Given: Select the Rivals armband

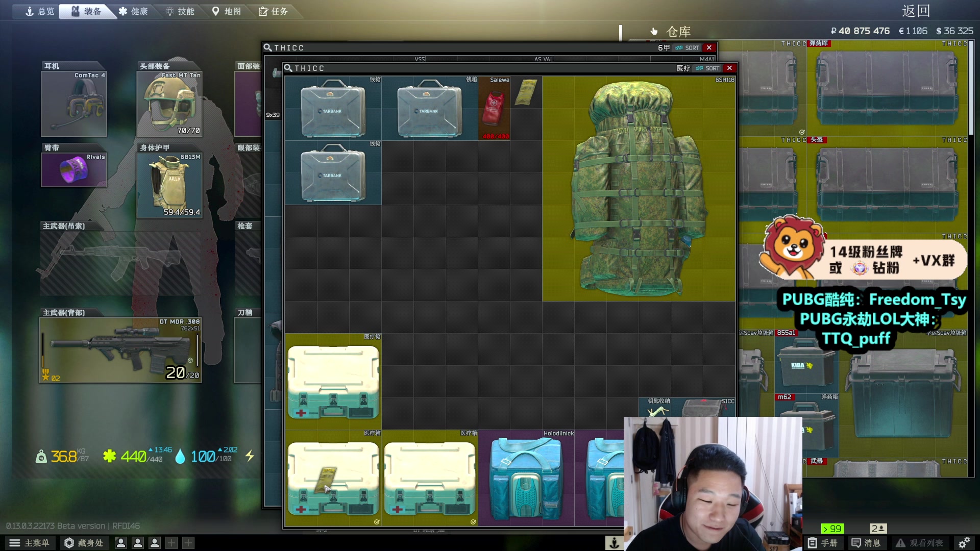Looking at the screenshot, I should pyautogui.click(x=74, y=170).
